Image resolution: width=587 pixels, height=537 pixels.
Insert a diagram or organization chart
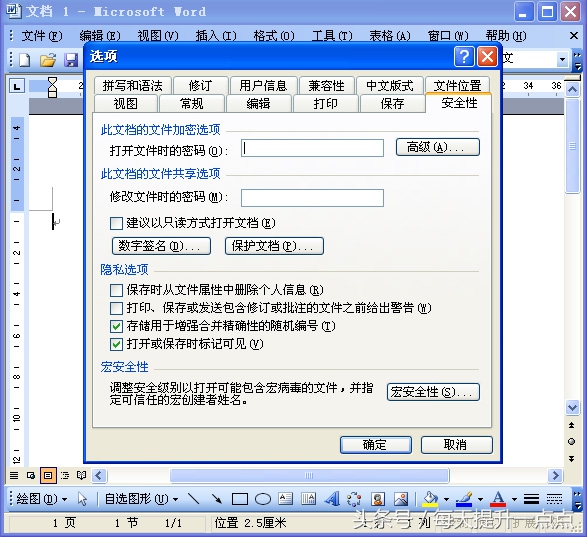click(x=354, y=499)
